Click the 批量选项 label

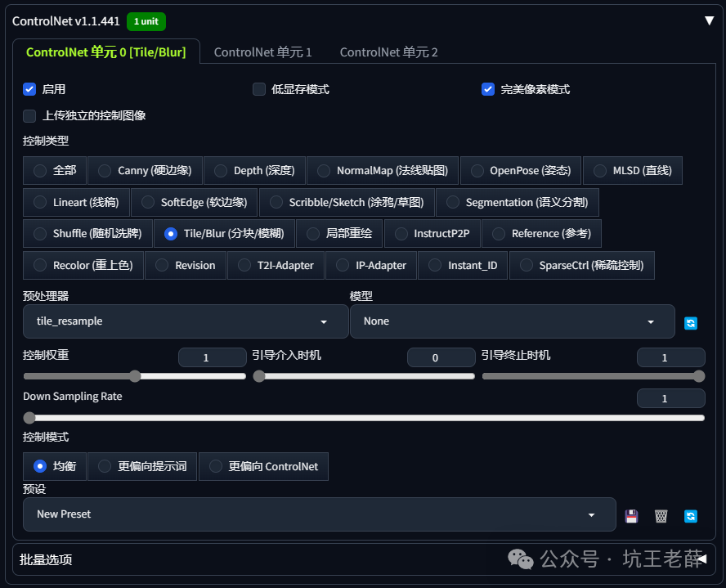click(x=46, y=559)
